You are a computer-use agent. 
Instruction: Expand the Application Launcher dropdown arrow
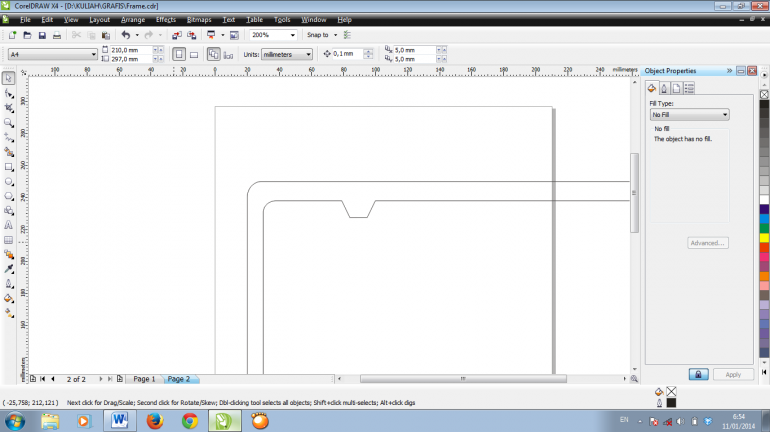point(222,35)
